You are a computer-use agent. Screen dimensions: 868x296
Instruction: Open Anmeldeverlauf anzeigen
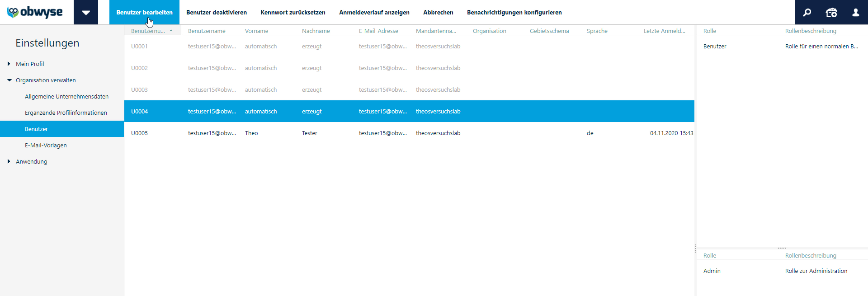coord(374,12)
